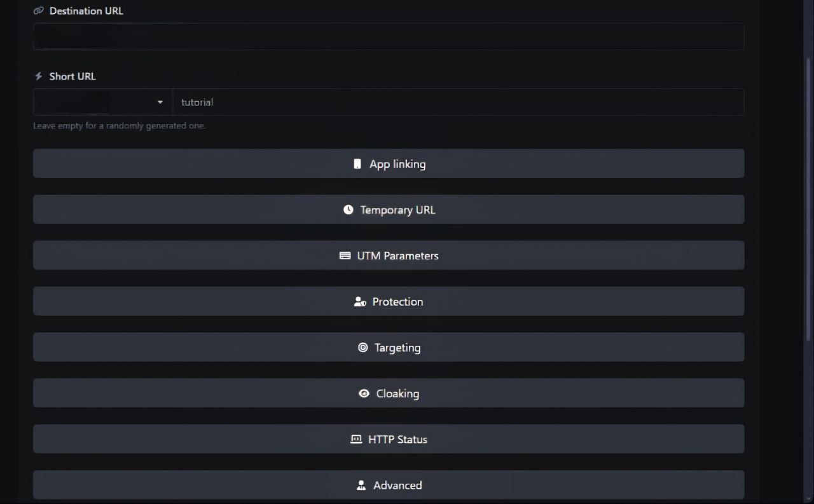Select the short URL field containing tutorial

457,102
